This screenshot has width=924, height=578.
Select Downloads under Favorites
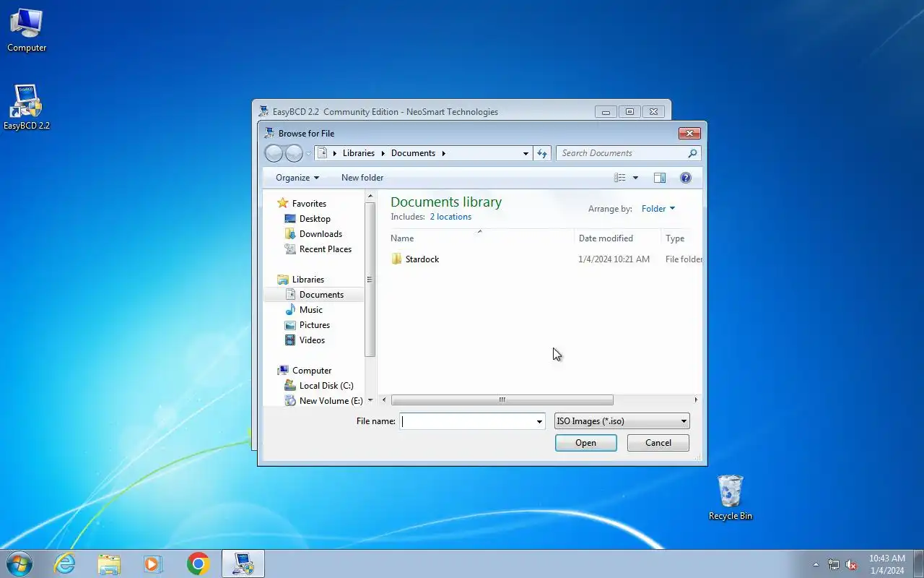[x=321, y=234]
